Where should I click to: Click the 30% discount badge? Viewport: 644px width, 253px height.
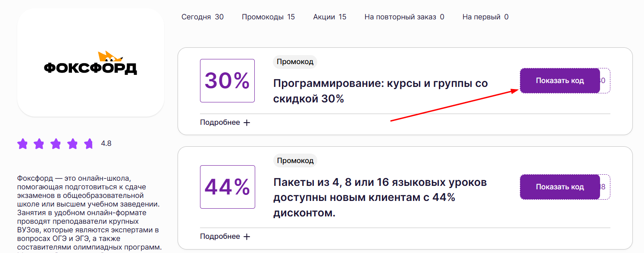click(x=227, y=80)
